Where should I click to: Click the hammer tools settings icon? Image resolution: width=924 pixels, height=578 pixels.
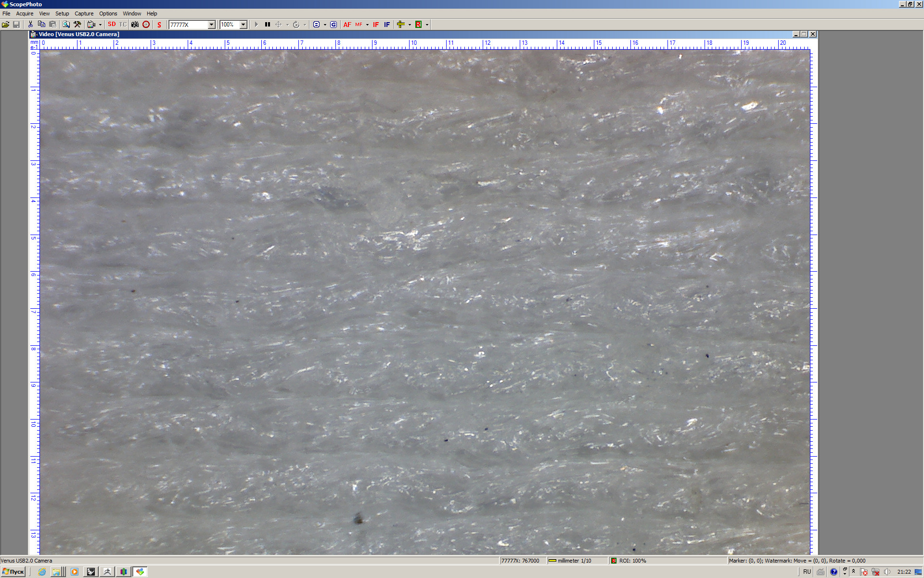point(77,25)
